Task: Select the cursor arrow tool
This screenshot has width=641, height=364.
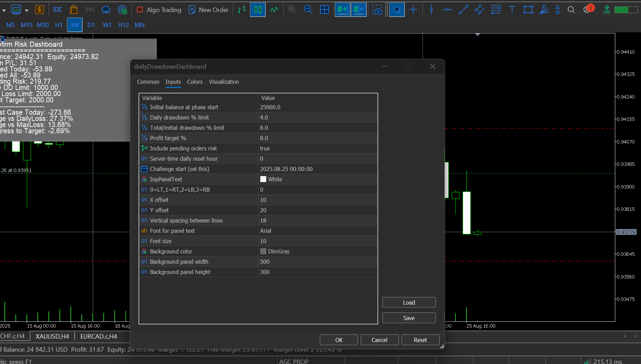Action: pyautogui.click(x=397, y=10)
